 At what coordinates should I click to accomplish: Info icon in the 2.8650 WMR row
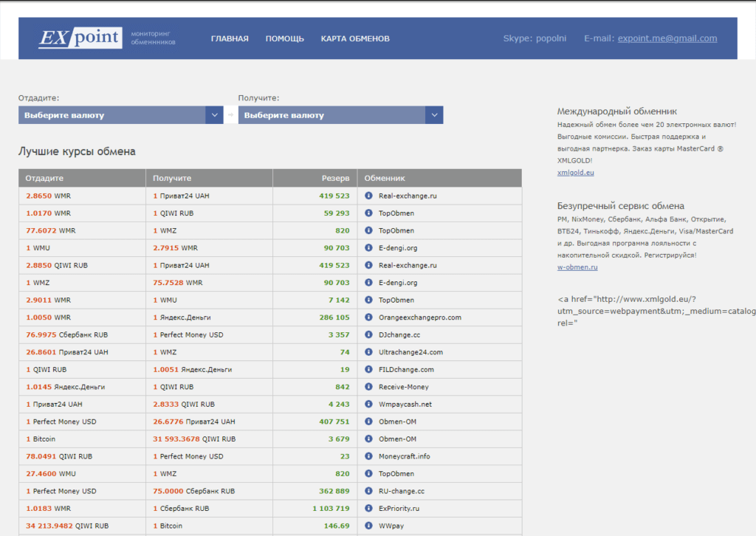[x=369, y=196]
